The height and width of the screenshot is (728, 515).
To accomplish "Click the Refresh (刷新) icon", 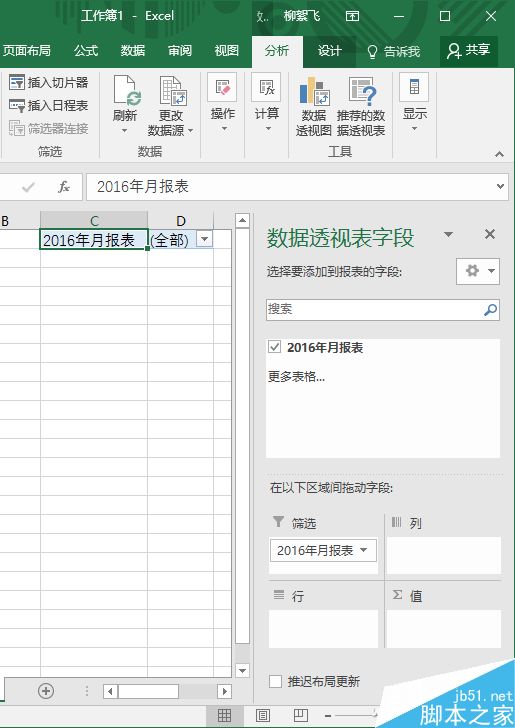I will point(127,91).
